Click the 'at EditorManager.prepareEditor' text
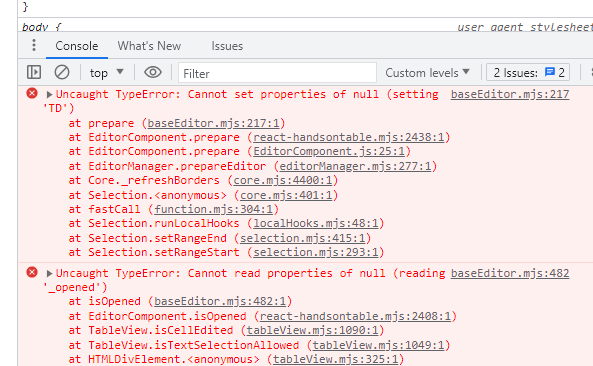This screenshot has width=593, height=366. [167, 166]
